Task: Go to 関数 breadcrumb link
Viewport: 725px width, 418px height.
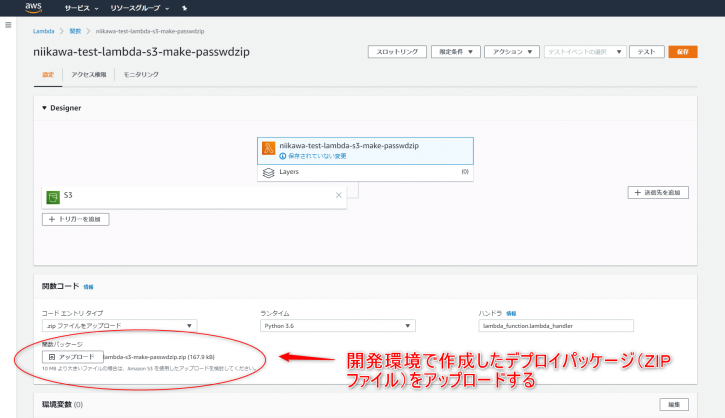Action: [75, 31]
